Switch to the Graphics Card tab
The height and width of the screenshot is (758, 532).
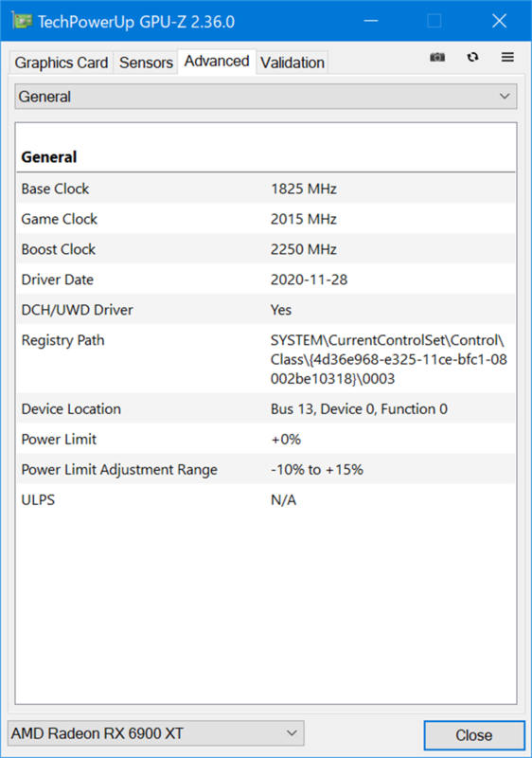point(62,63)
